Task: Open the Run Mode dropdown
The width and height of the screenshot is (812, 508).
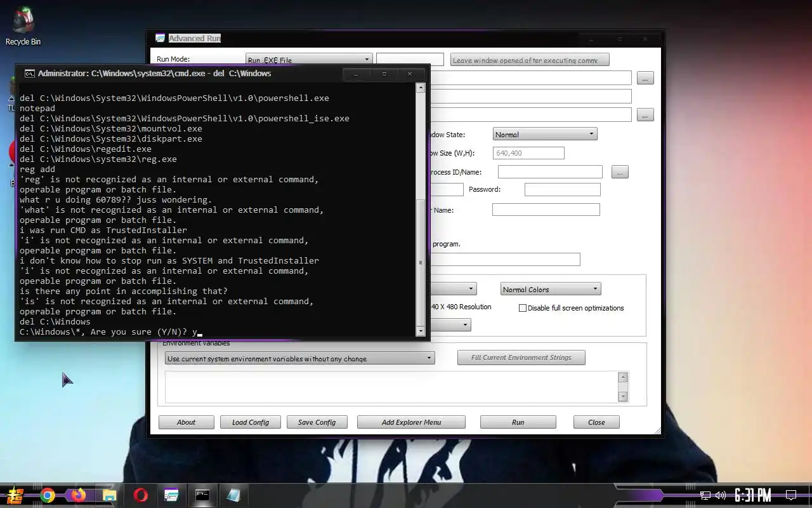Action: click(308, 60)
